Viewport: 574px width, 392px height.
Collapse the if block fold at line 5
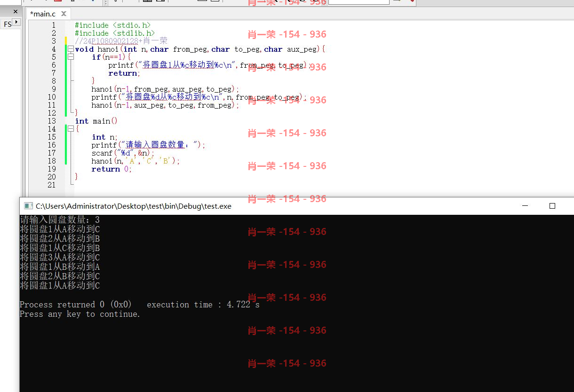tap(71, 57)
